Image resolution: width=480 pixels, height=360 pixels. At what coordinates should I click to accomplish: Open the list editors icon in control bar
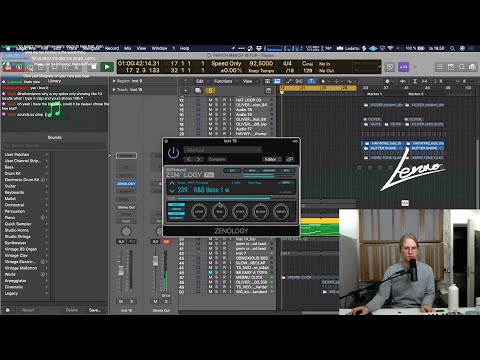[x=440, y=67]
